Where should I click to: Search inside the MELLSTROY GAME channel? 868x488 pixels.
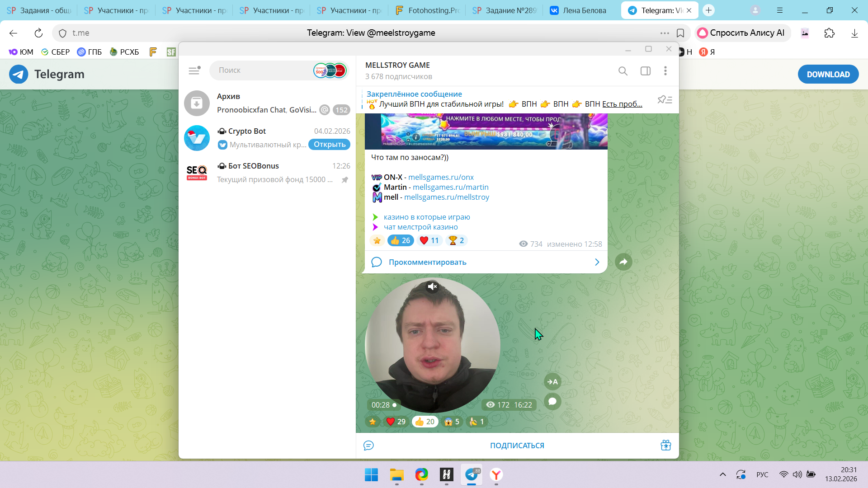pos(623,71)
